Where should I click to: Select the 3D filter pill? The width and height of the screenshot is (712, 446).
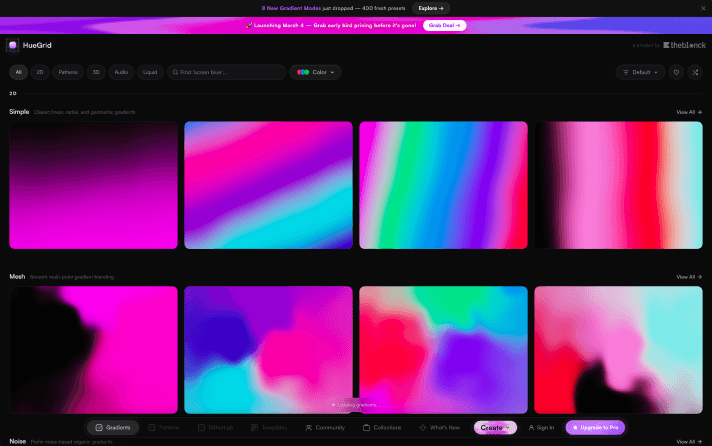(96, 72)
